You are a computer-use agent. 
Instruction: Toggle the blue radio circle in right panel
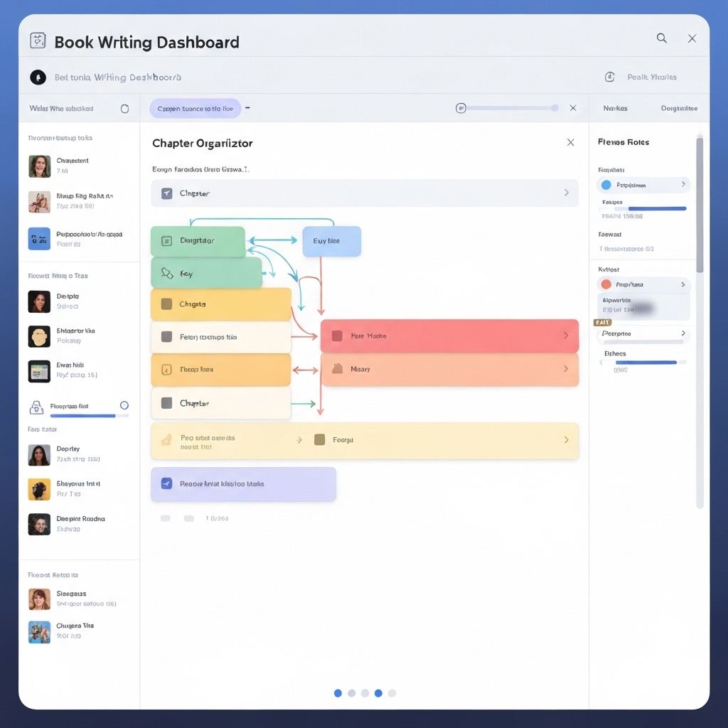click(x=606, y=185)
